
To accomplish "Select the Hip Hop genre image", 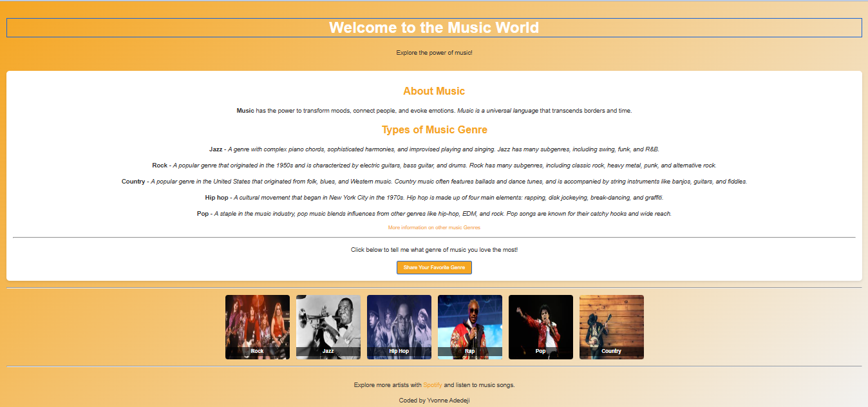I will (x=399, y=327).
